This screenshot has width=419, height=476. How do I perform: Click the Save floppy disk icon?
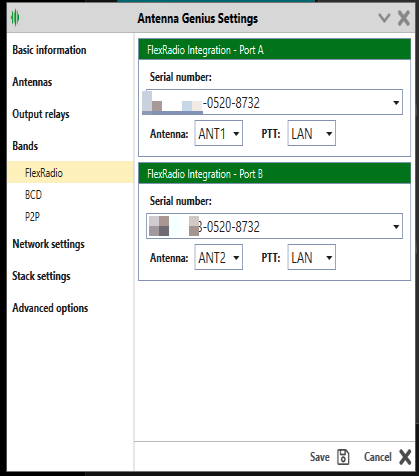point(343,457)
